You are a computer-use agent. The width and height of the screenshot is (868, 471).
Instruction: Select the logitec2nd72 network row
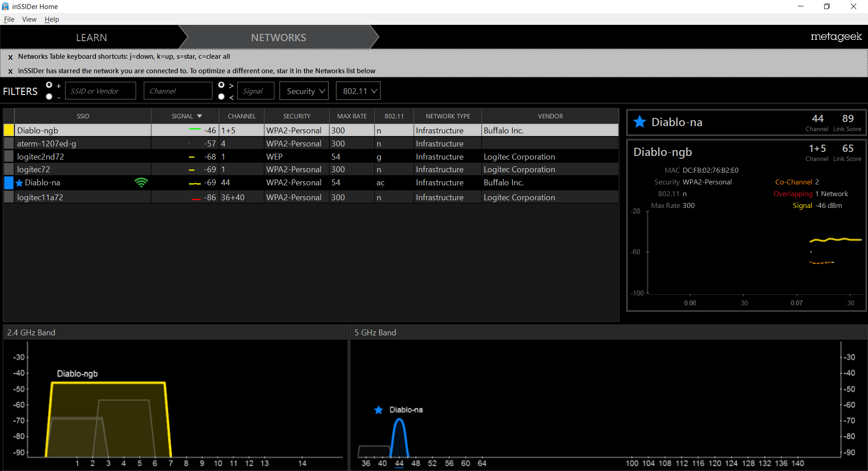click(x=311, y=156)
